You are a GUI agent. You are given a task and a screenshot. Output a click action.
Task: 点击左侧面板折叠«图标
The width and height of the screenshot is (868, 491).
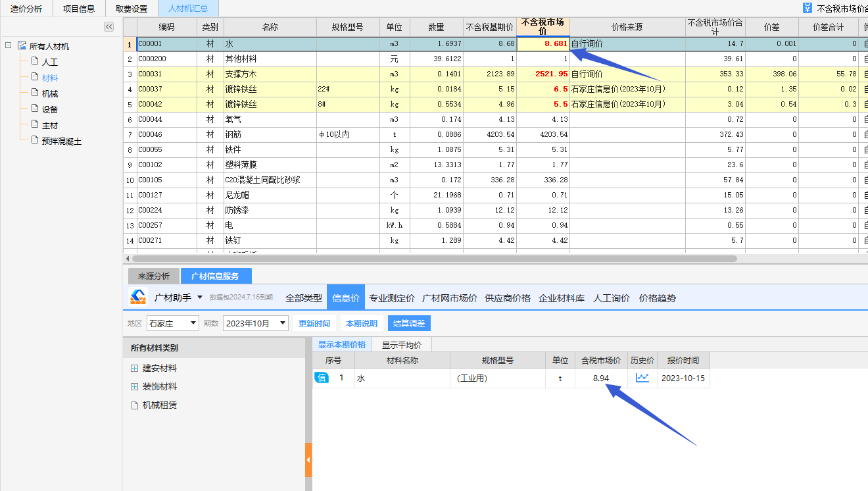tap(108, 27)
